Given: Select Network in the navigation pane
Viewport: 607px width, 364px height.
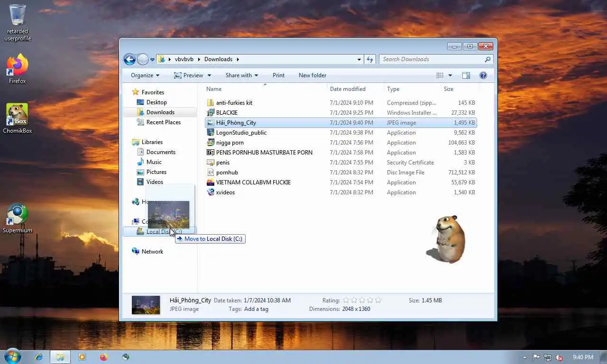Looking at the screenshot, I should [152, 252].
